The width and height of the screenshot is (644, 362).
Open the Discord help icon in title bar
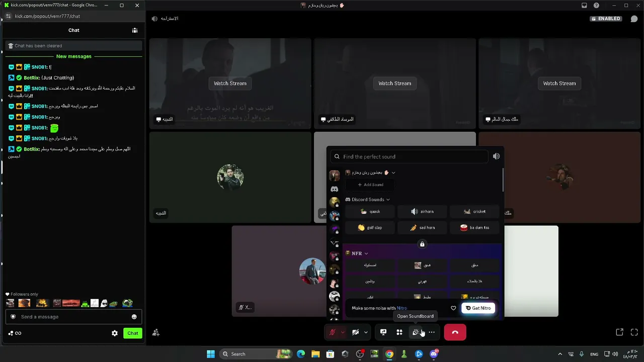(596, 6)
